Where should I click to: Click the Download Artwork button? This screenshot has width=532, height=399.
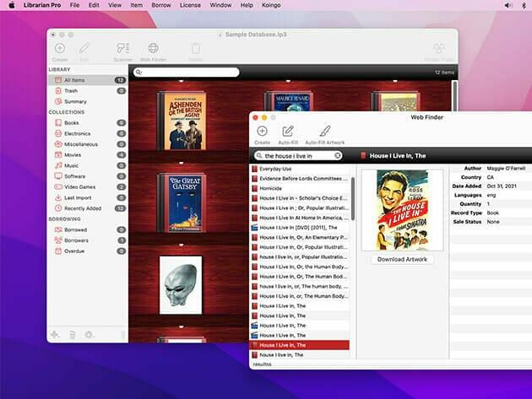[402, 259]
